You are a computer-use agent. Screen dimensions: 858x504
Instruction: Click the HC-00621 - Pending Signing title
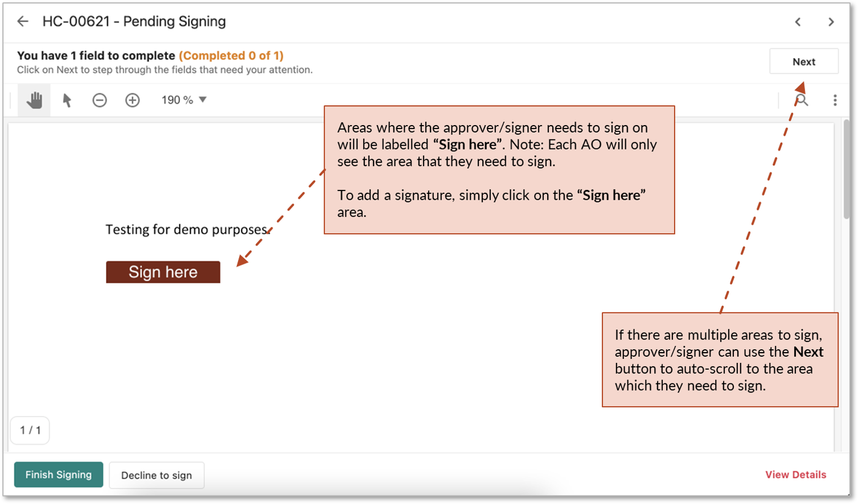click(x=134, y=22)
